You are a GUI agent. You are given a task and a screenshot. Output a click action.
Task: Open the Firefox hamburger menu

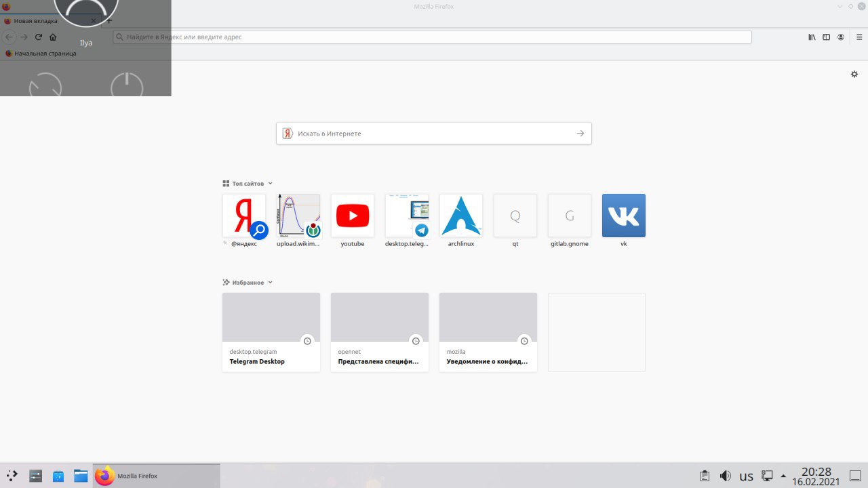pos(859,37)
